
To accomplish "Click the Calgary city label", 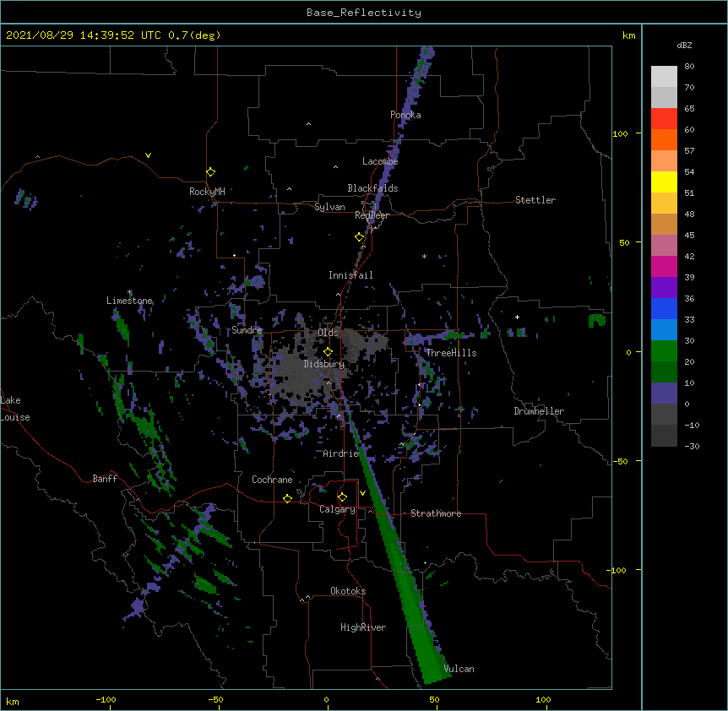I will [337, 509].
